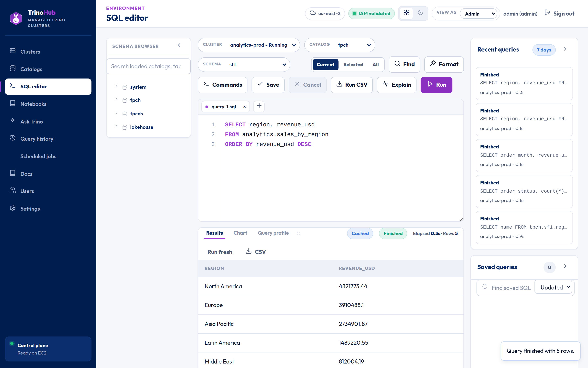This screenshot has width=588, height=368.
Task: Format the SQL query
Action: tap(444, 64)
